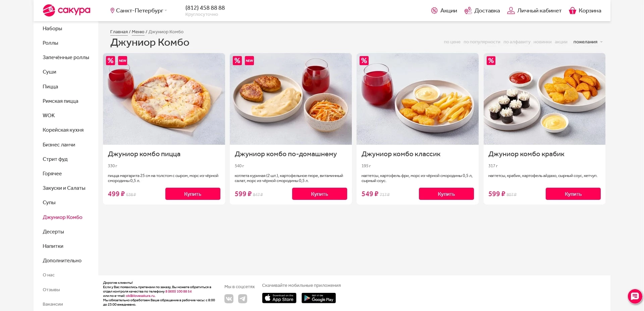This screenshot has width=644, height=311.
Task: Download app via App Store badge
Action: tap(279, 298)
